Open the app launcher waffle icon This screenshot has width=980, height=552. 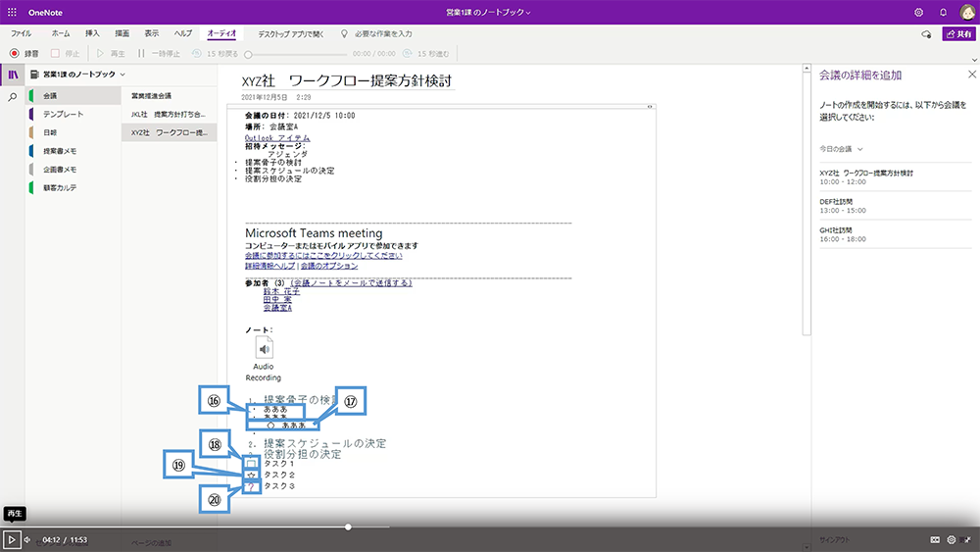pos(12,12)
